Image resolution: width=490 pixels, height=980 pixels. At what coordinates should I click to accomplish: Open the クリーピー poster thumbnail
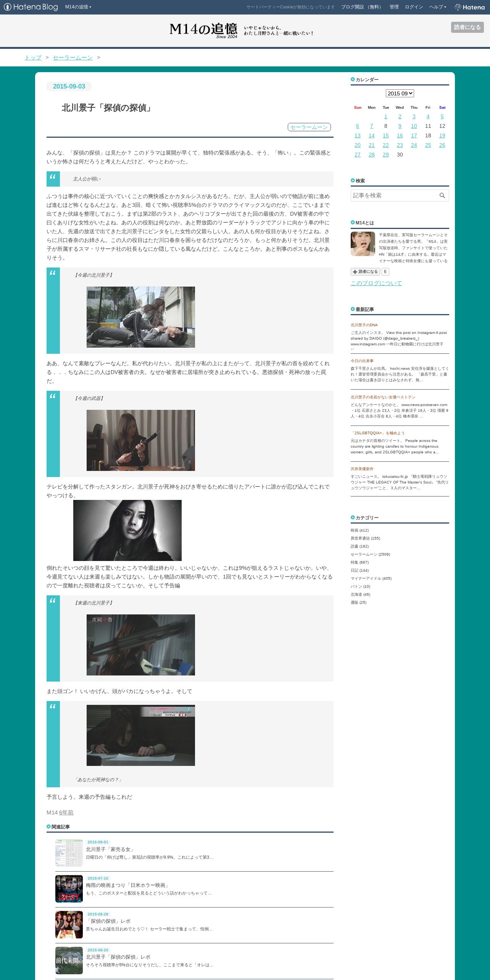pos(69,889)
